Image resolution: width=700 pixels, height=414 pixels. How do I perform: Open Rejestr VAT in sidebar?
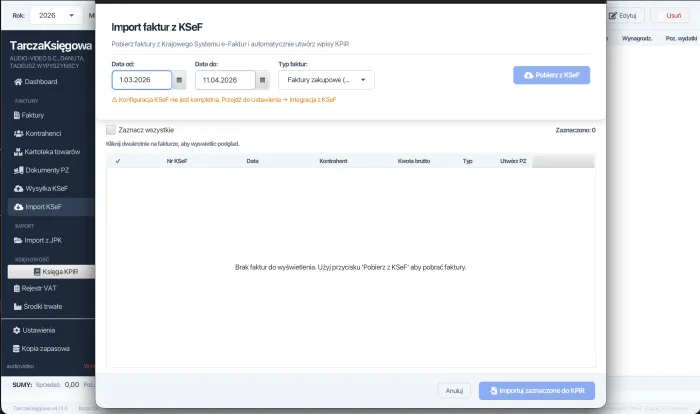tap(40, 288)
